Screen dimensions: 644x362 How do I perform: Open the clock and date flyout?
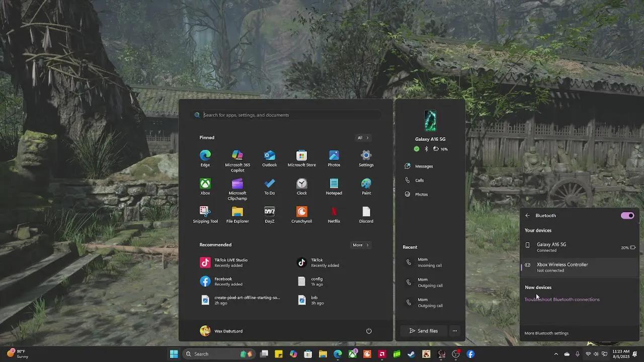621,354
